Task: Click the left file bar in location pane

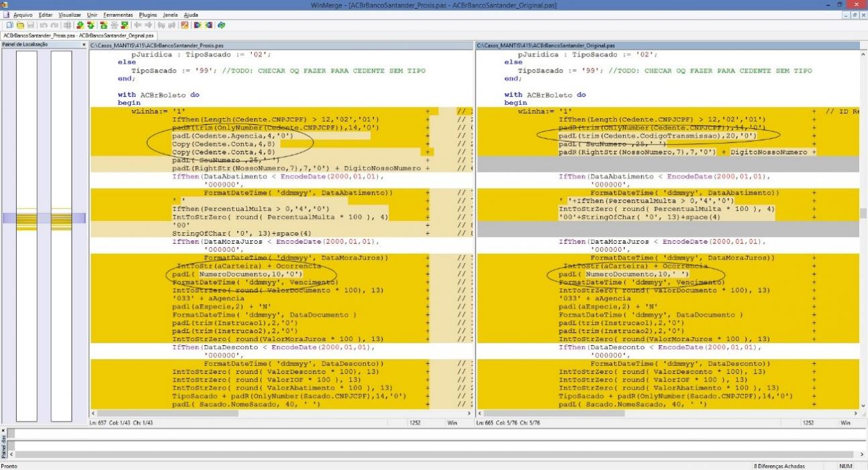Action: click(x=27, y=236)
